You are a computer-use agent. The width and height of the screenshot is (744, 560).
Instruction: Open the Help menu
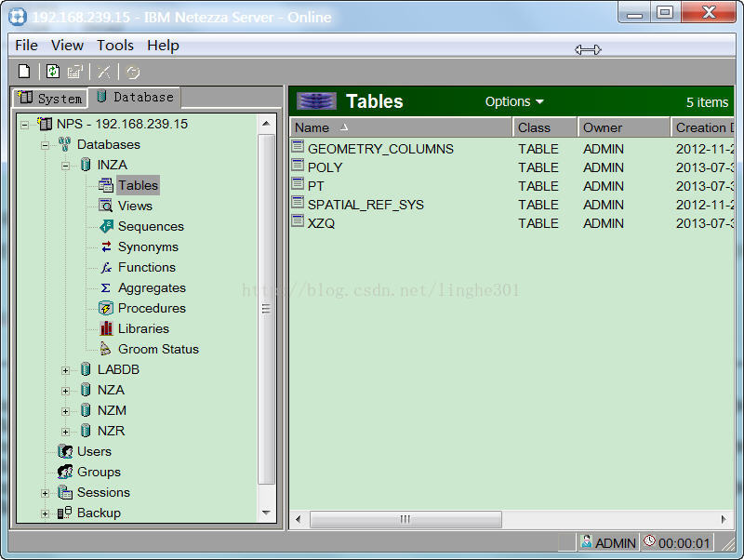163,46
